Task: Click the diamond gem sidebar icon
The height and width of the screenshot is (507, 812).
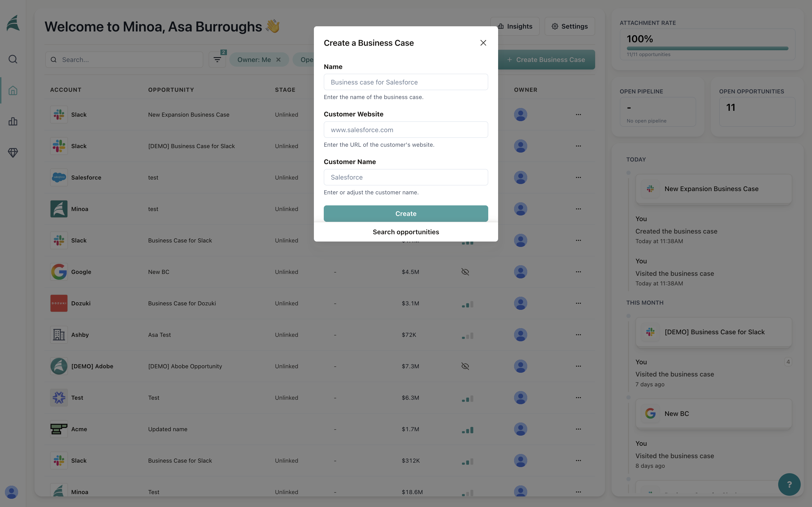Action: coord(13,153)
